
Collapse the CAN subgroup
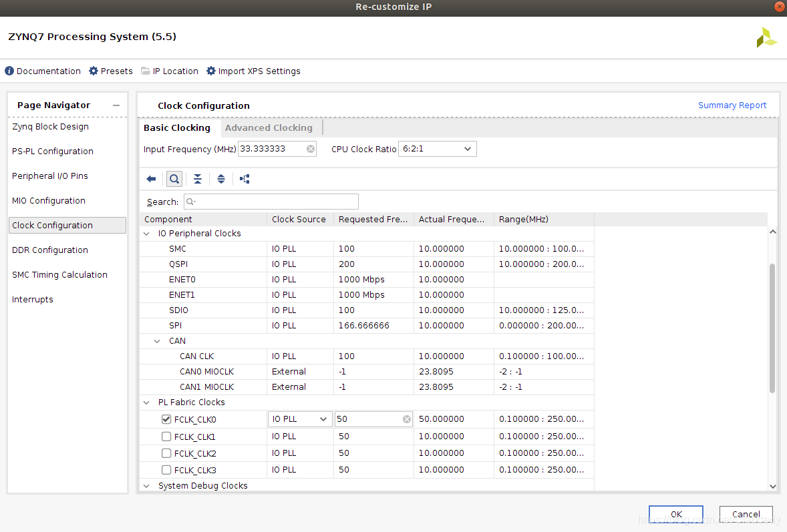tap(157, 341)
